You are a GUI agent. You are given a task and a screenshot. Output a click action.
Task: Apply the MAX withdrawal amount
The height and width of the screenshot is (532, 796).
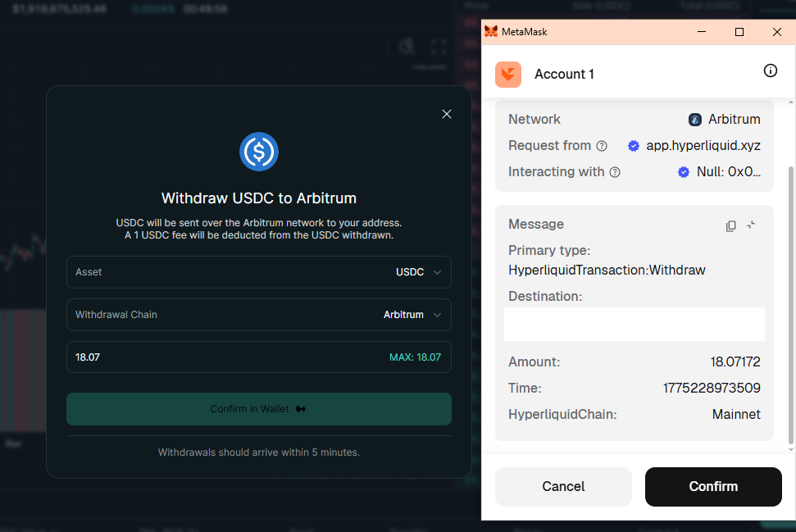(x=416, y=357)
